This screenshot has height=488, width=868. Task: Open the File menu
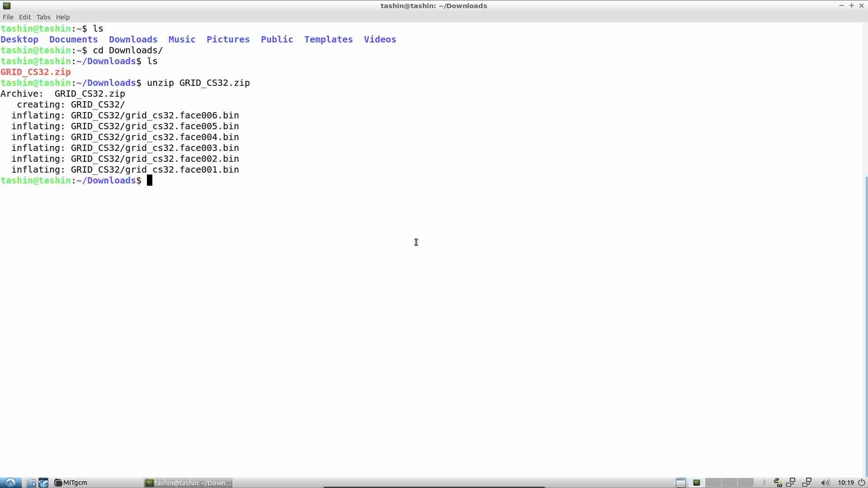tap(8, 17)
